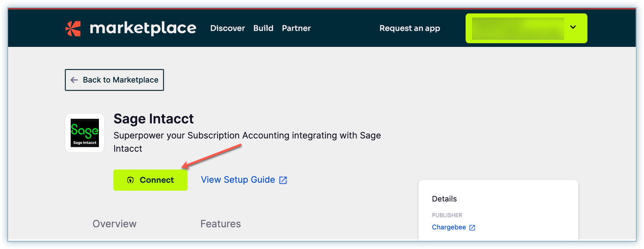Click the Back to Marketplace button
This screenshot has height=249, width=644.
(114, 80)
